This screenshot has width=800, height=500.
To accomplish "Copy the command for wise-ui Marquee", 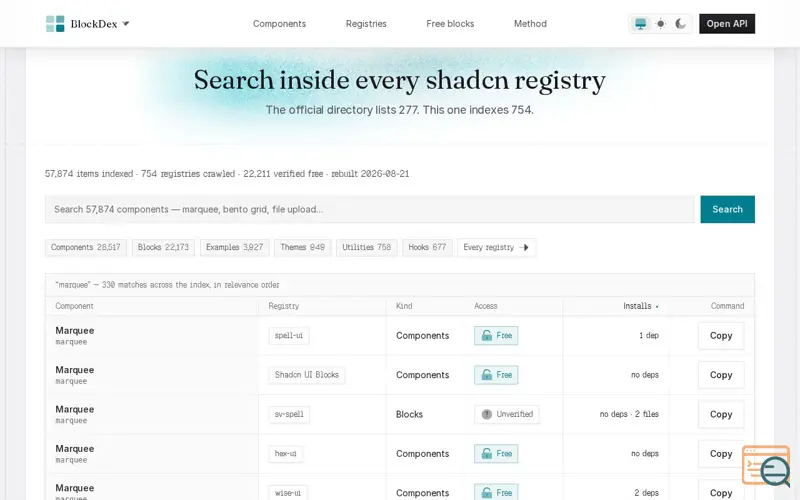I will point(721,492).
